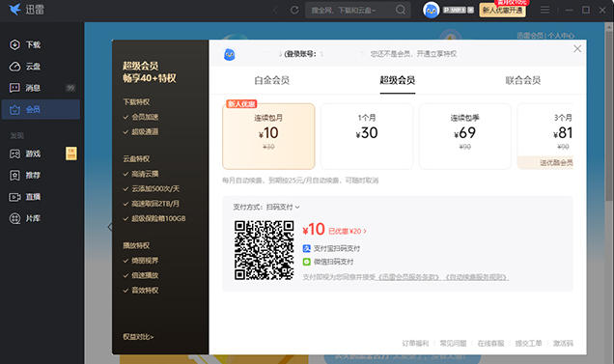Click the 个人中心 link in background page
The height and width of the screenshot is (364, 614).
(561, 36)
